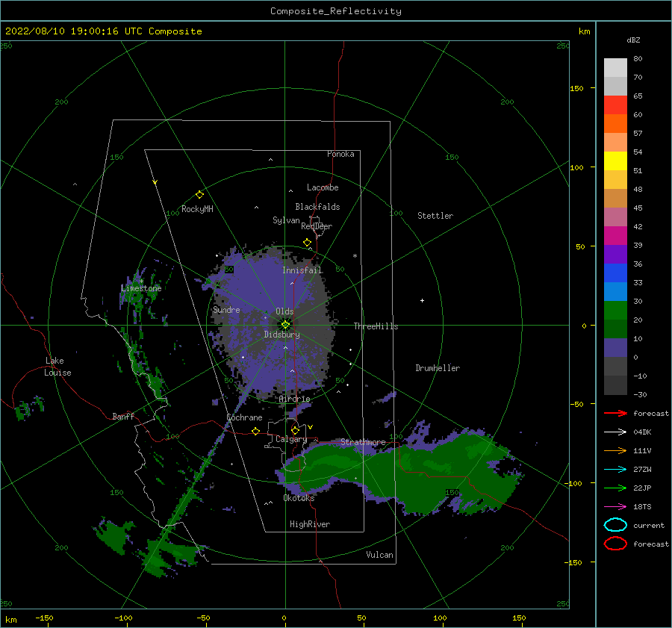Select the slate purple 0–10 dBZ swatch
This screenshot has width=672, height=628.
point(615,347)
